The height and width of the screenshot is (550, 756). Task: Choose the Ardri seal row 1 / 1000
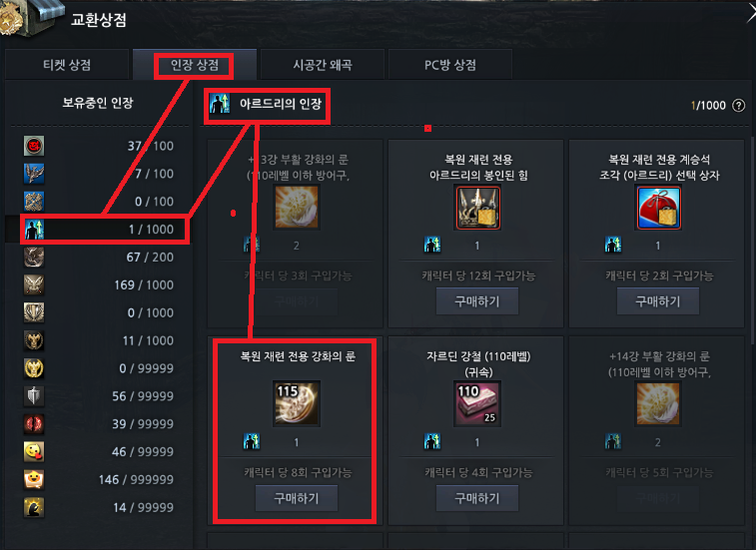[x=99, y=230]
